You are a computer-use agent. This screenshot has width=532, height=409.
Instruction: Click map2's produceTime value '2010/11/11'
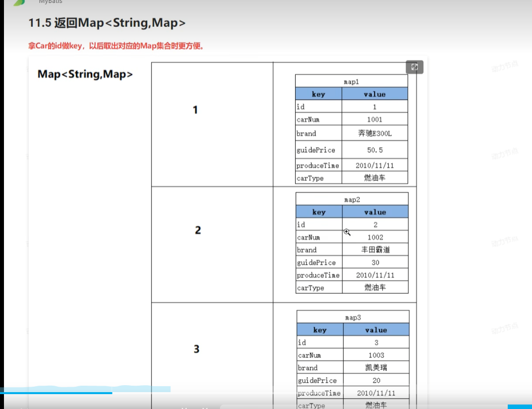375,275
